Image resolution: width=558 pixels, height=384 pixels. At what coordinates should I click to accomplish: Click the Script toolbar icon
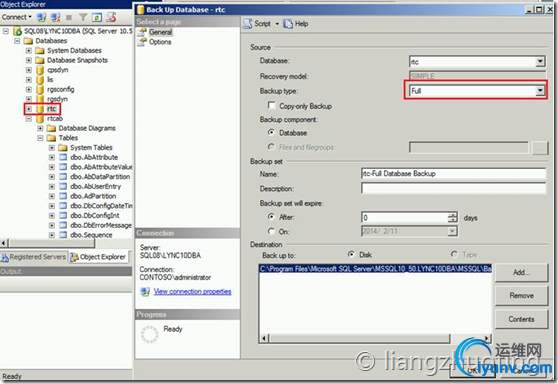pos(247,24)
